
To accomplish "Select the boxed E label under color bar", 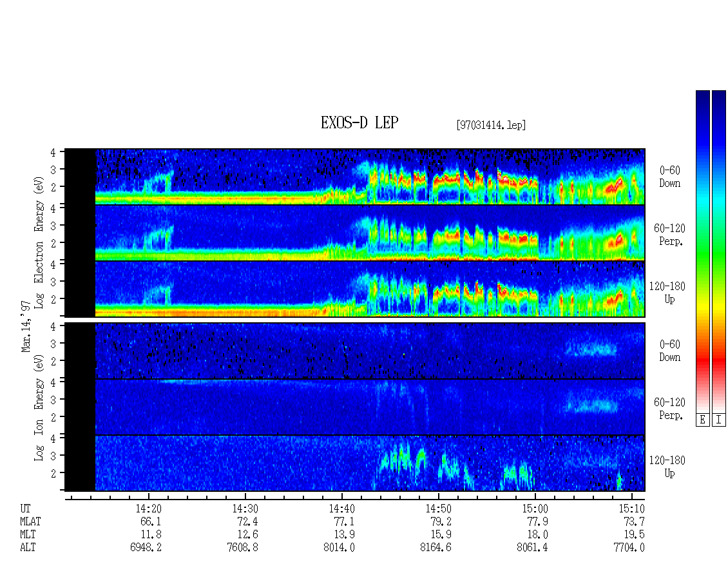I will [702, 420].
